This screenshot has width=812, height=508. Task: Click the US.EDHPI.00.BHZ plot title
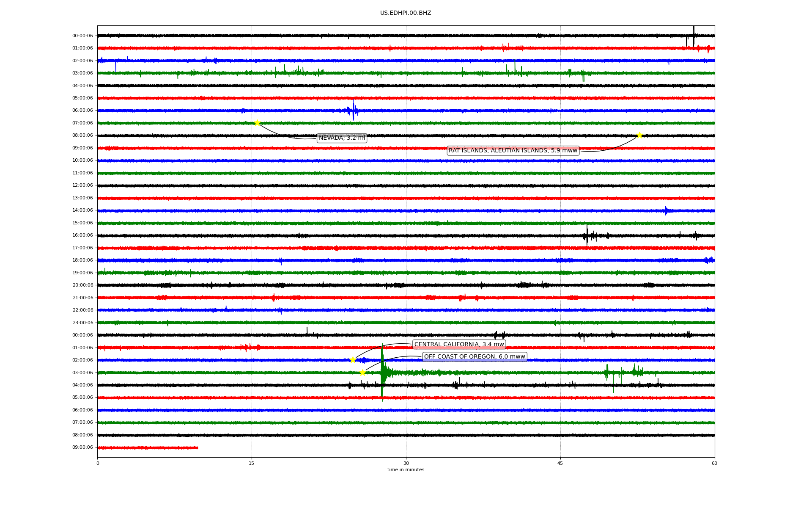coord(406,13)
